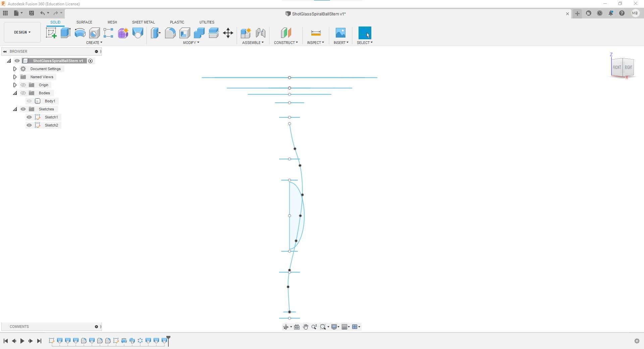
Task: Switch to the SHEET METAL tab
Action: pyautogui.click(x=144, y=22)
